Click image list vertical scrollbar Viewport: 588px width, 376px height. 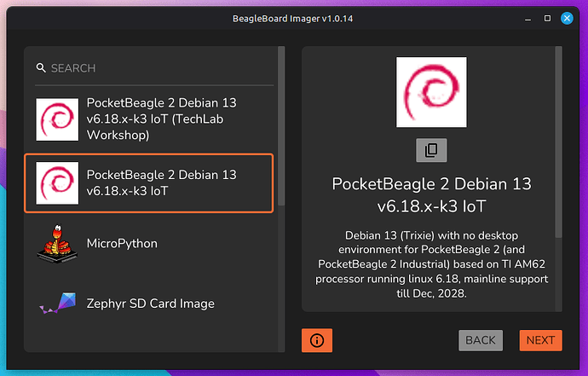coord(281,125)
